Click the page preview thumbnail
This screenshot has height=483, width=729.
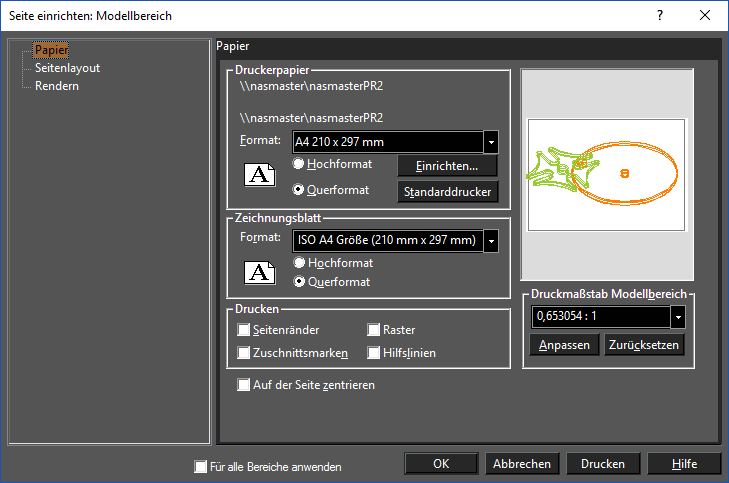click(607, 174)
